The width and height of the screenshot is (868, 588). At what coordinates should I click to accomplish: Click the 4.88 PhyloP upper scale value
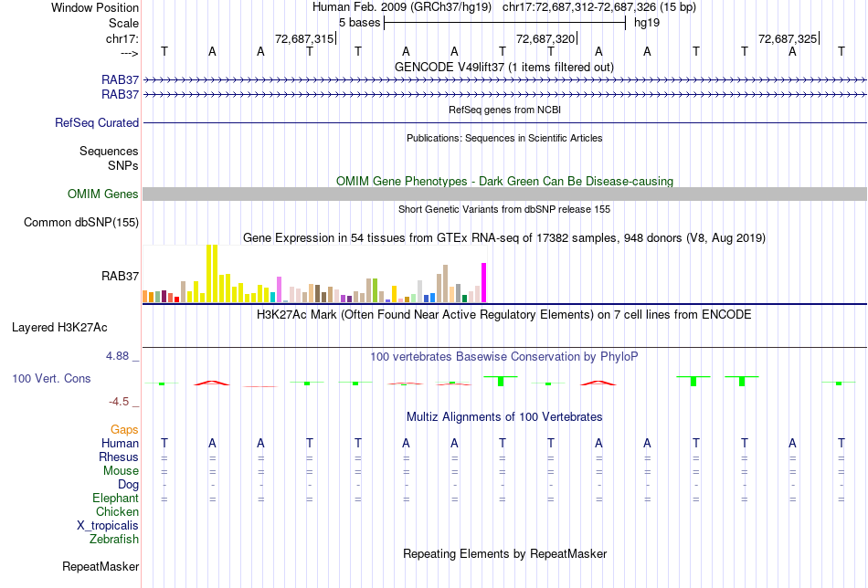118,356
